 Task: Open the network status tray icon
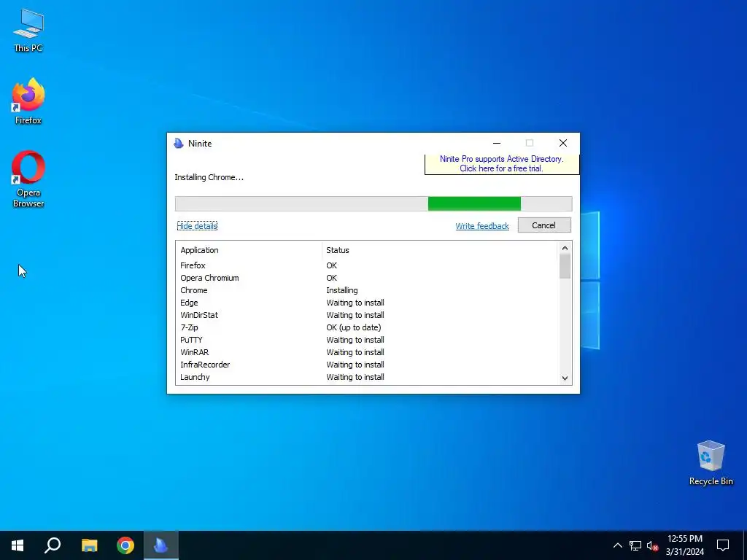pos(635,545)
